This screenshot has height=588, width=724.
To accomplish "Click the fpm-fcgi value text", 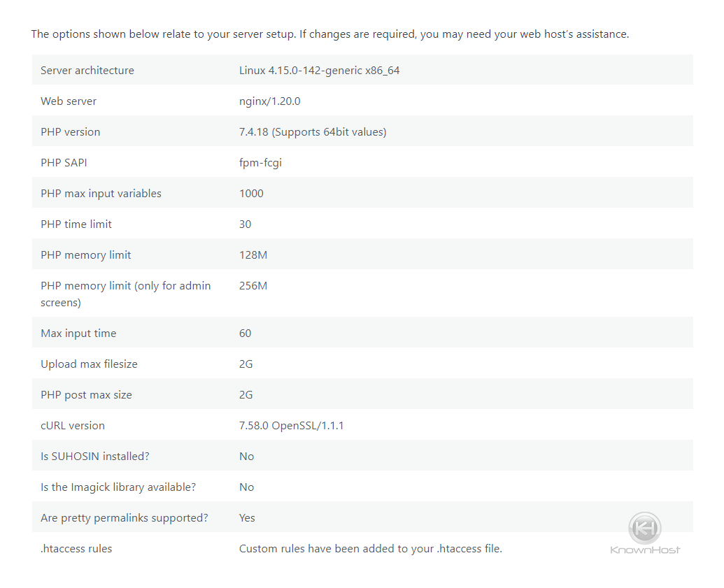I will pos(260,162).
